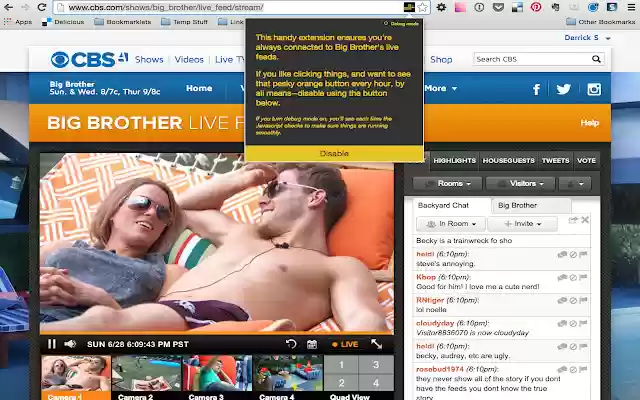Viewport: 640px width, 400px height.
Task: Open the user profile dropdown beside Visitors
Action: pyautogui.click(x=575, y=184)
